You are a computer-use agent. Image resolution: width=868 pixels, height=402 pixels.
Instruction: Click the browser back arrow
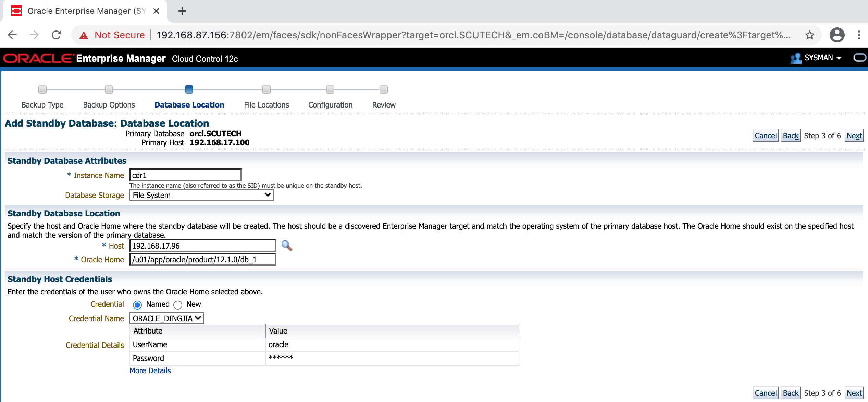click(13, 35)
